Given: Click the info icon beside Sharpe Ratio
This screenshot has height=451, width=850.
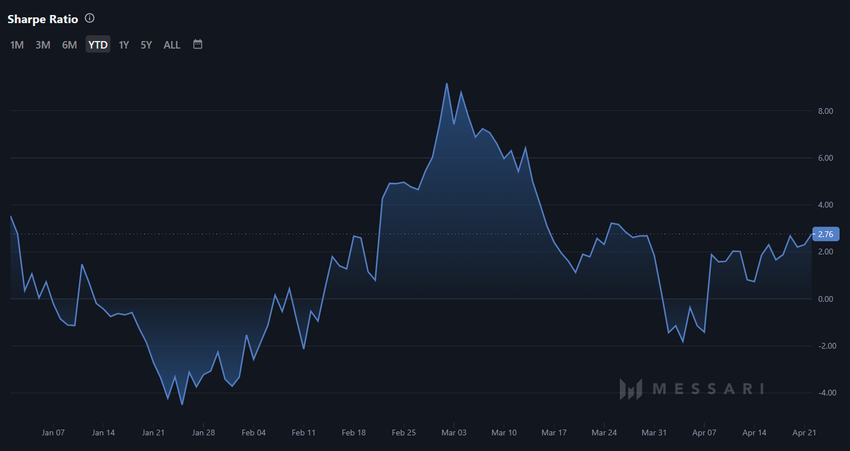Looking at the screenshot, I should pos(90,19).
